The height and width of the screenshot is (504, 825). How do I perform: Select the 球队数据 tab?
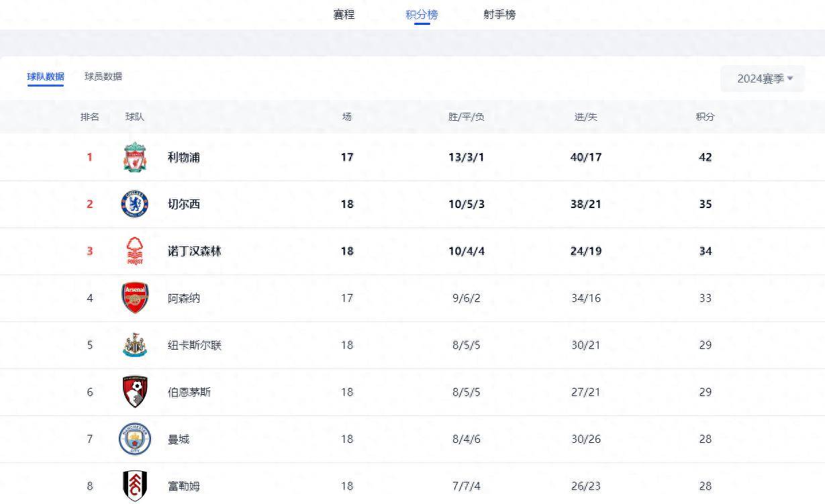coord(44,77)
